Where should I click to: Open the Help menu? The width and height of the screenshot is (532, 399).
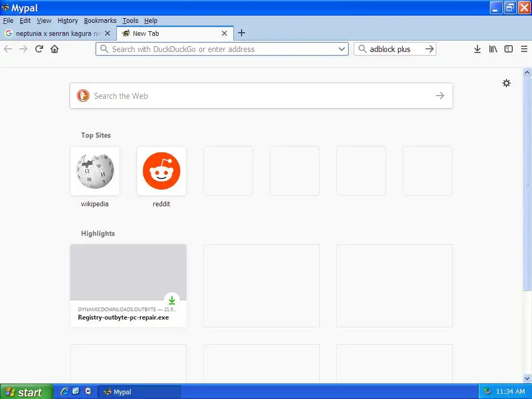(151, 21)
